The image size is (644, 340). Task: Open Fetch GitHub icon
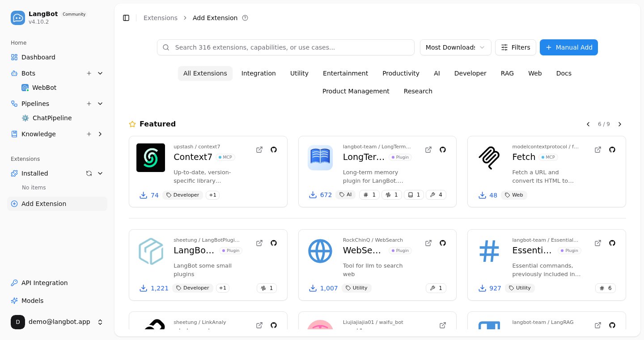[x=612, y=150]
